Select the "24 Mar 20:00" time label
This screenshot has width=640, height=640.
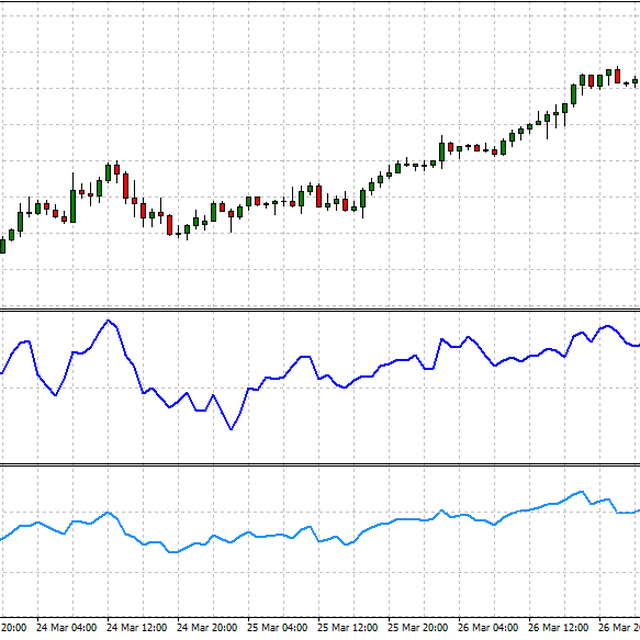click(208, 629)
